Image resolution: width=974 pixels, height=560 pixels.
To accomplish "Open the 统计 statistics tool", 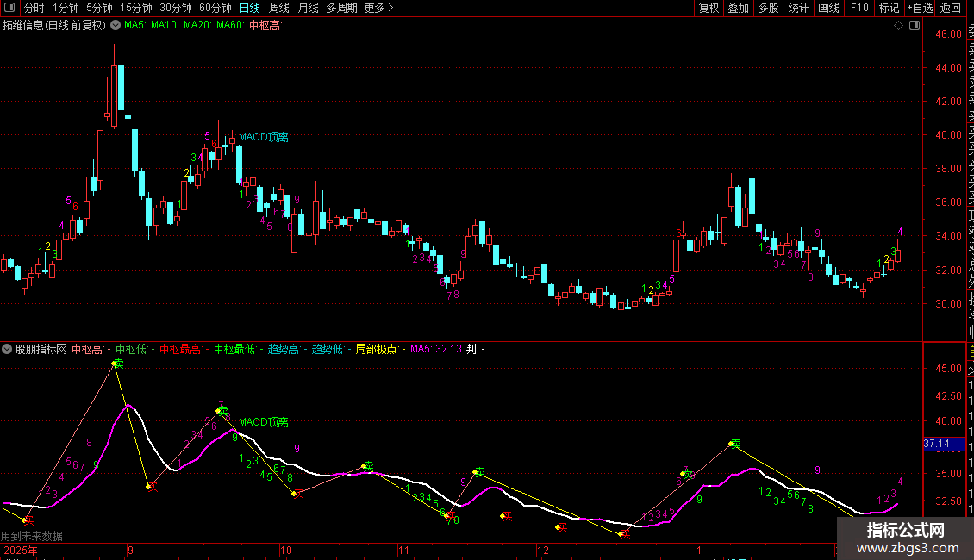I will [x=798, y=8].
